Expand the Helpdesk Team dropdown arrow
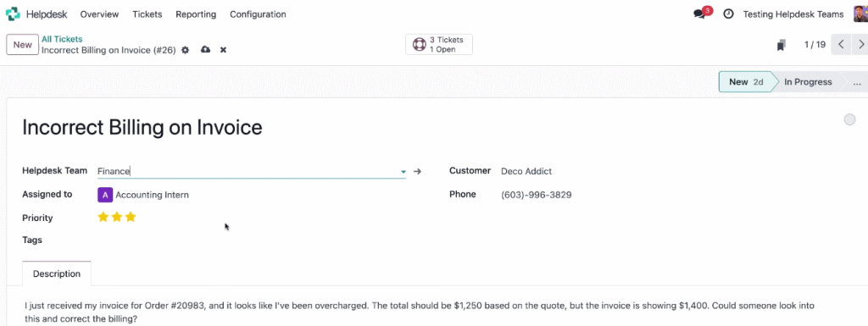This screenshot has height=326, width=868. (x=403, y=172)
